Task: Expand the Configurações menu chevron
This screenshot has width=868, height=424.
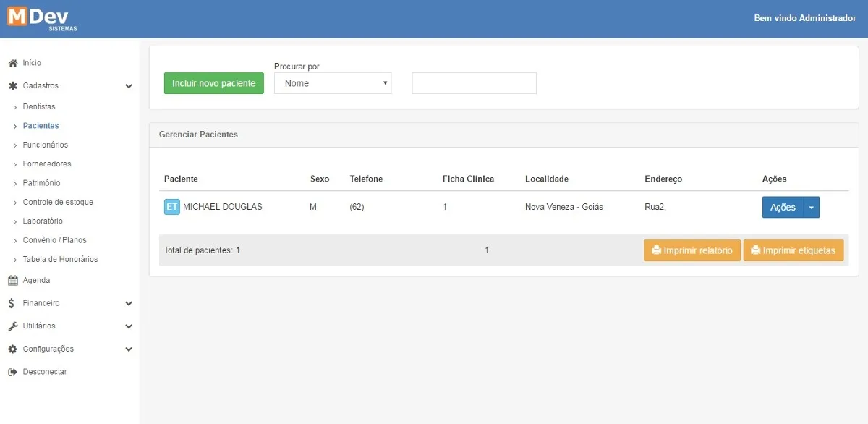Action: [x=129, y=349]
